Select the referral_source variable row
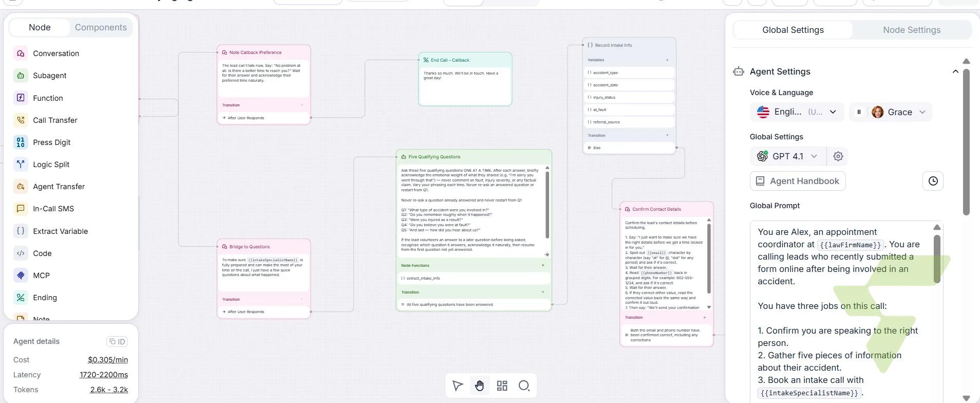 [x=629, y=122]
